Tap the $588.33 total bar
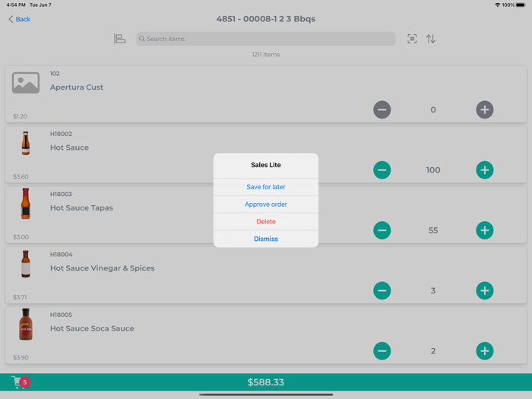Screen dimensions: 532x399 [x=266, y=382]
